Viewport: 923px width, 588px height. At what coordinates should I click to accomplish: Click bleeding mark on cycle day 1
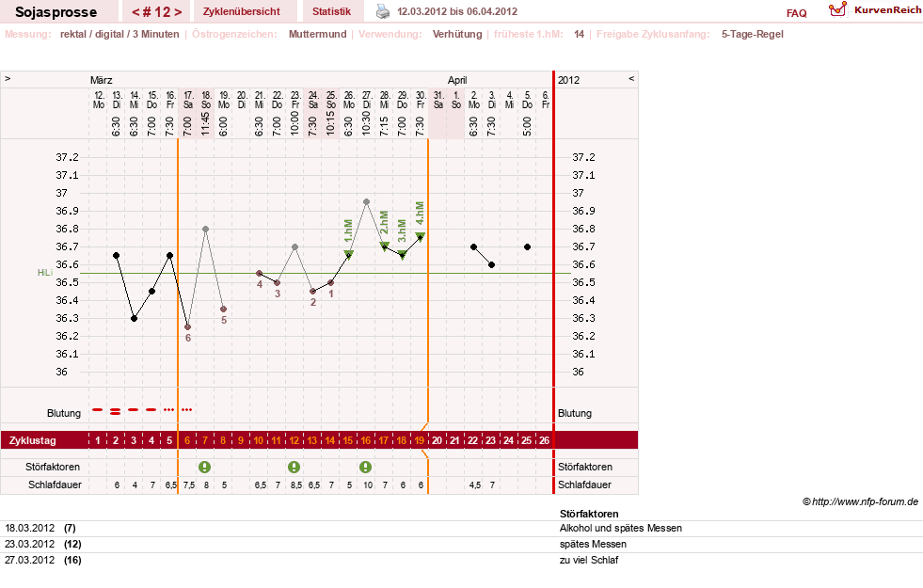[x=98, y=409]
